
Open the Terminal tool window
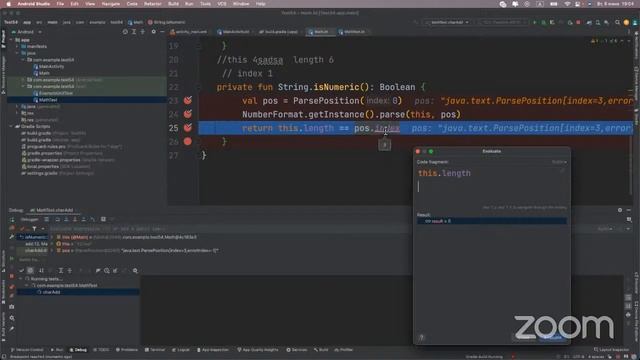(155, 350)
